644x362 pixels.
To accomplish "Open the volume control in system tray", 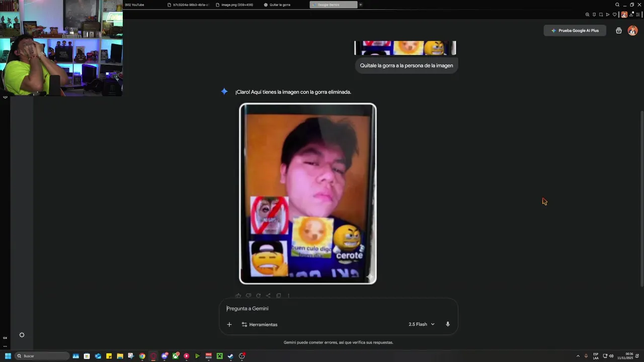I will click(611, 356).
